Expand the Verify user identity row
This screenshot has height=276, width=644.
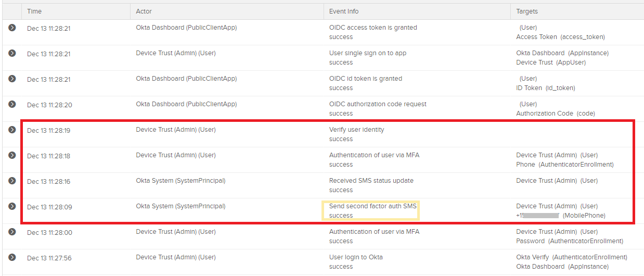12,130
